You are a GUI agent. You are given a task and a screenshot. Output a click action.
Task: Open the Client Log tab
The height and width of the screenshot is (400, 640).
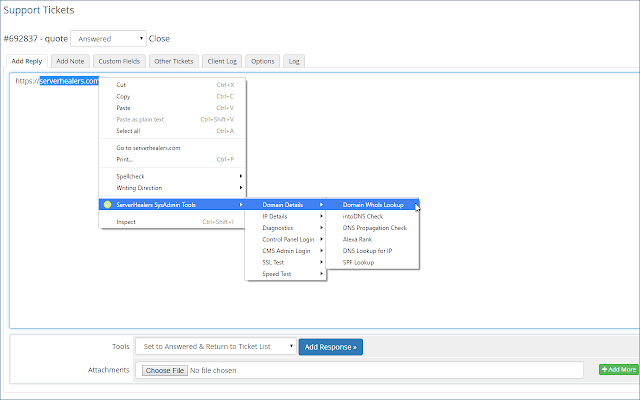222,61
